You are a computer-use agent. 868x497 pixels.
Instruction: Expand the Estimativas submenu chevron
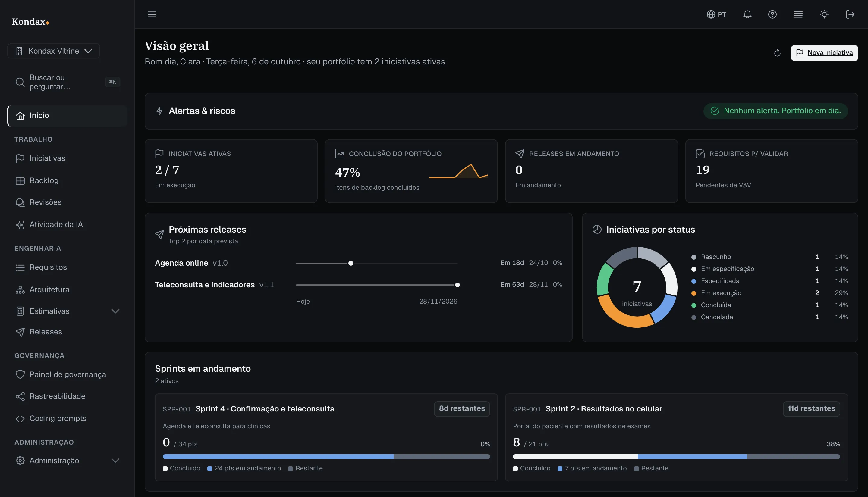pyautogui.click(x=115, y=311)
